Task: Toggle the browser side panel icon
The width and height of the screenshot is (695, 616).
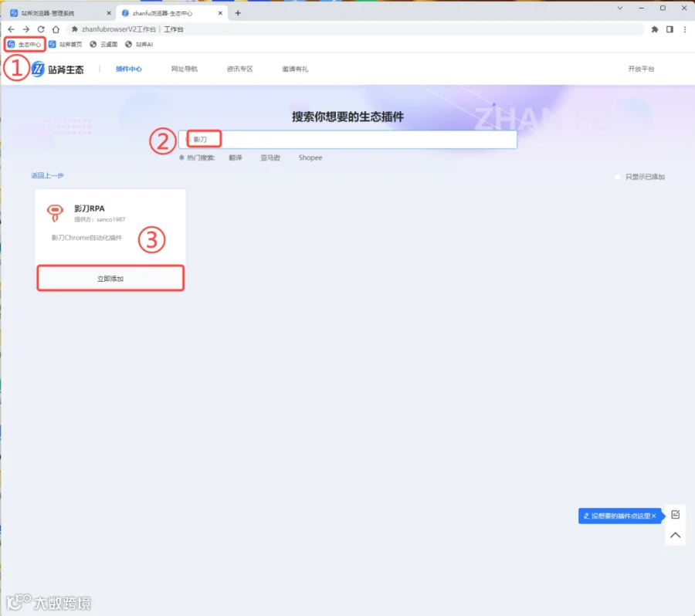Action: coord(670,29)
